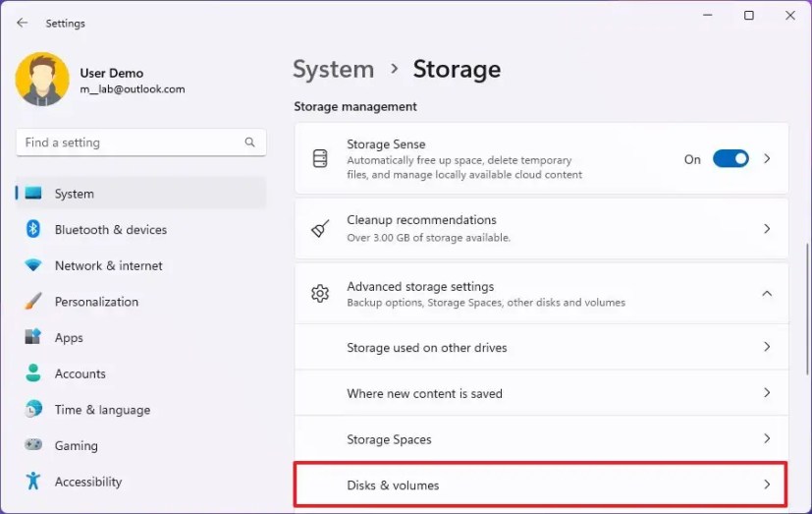
Task: Maximize the Settings window
Action: point(749,16)
